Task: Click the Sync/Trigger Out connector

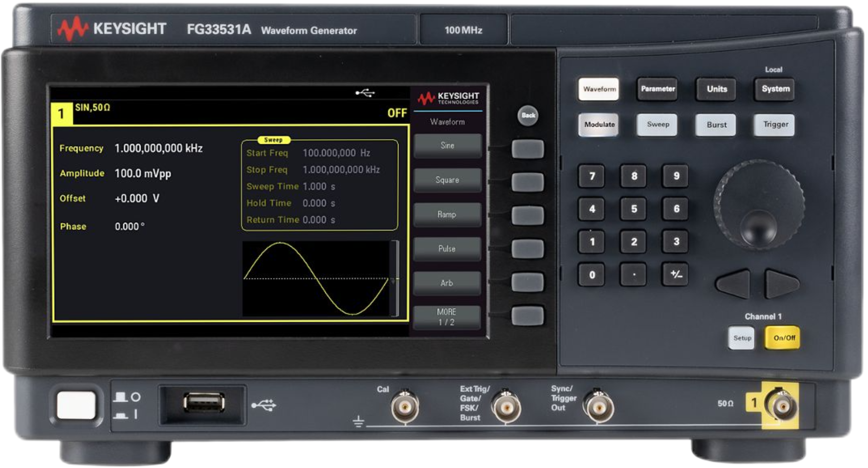Action: click(x=599, y=407)
